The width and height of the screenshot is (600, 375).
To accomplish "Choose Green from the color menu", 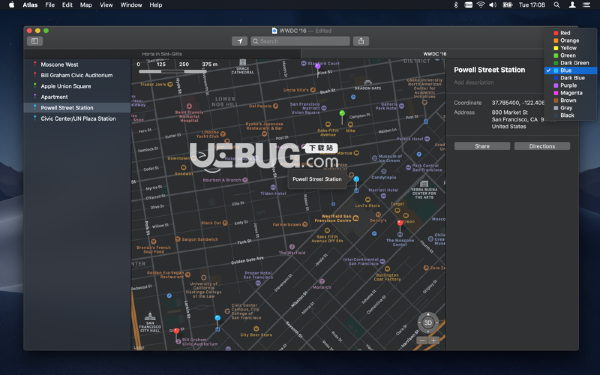I will (570, 55).
